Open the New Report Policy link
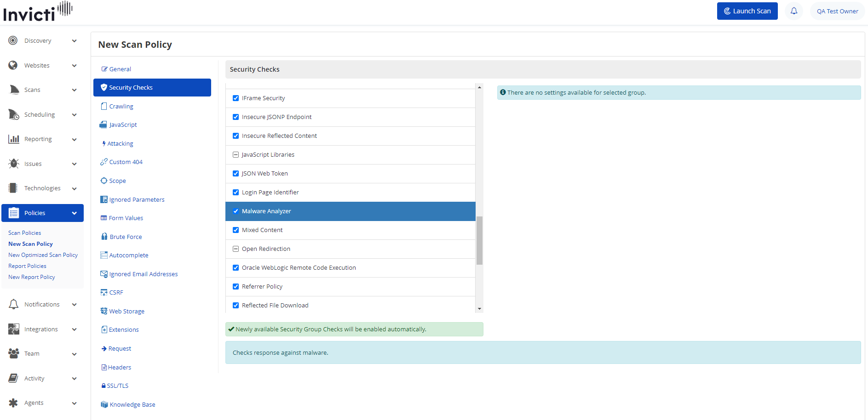Screen dimensions: 868x420 tap(32, 277)
